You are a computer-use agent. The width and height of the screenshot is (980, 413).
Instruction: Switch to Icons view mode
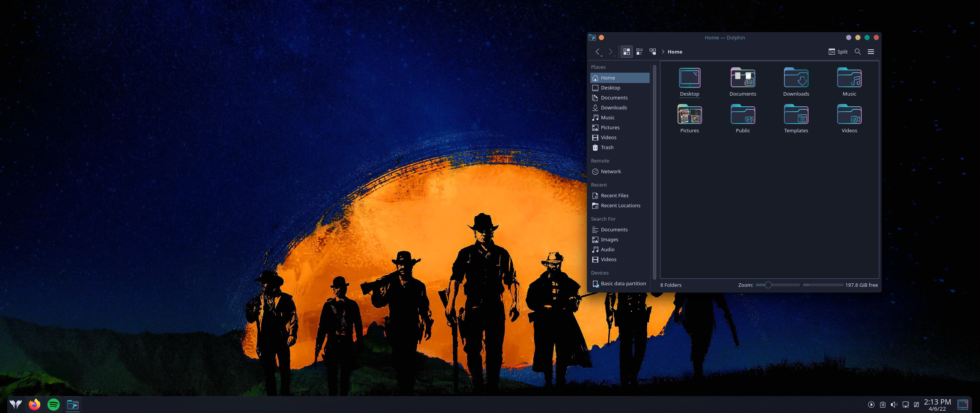click(626, 52)
